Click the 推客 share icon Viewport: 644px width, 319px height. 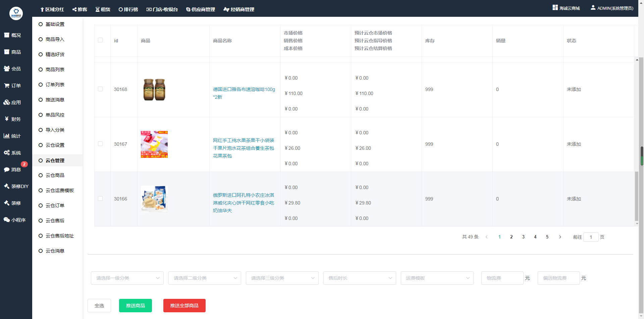74,9
